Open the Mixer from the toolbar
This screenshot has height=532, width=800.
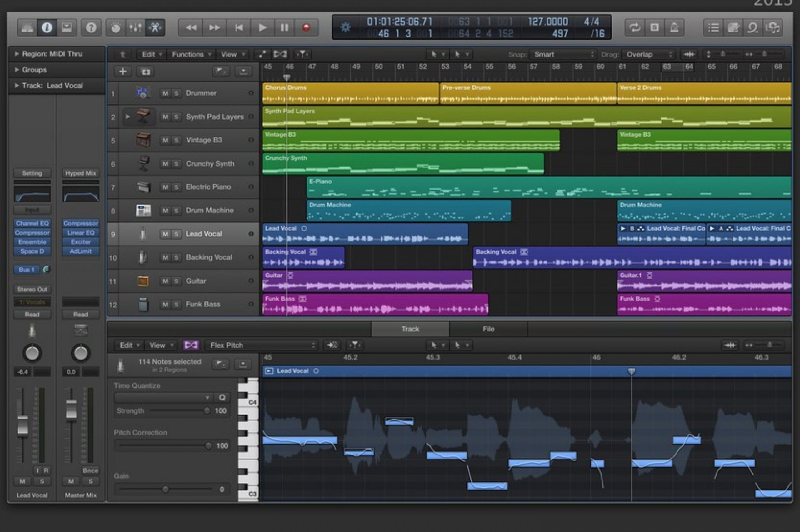point(135,27)
